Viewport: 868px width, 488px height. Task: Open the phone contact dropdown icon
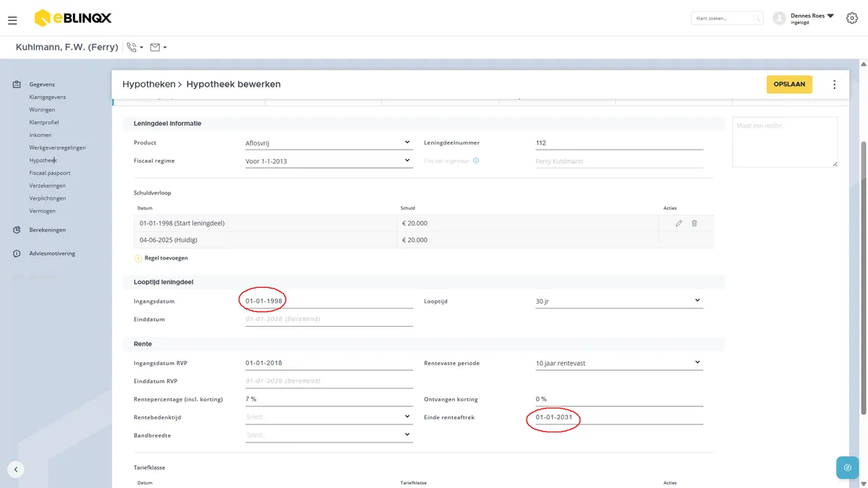(x=135, y=47)
